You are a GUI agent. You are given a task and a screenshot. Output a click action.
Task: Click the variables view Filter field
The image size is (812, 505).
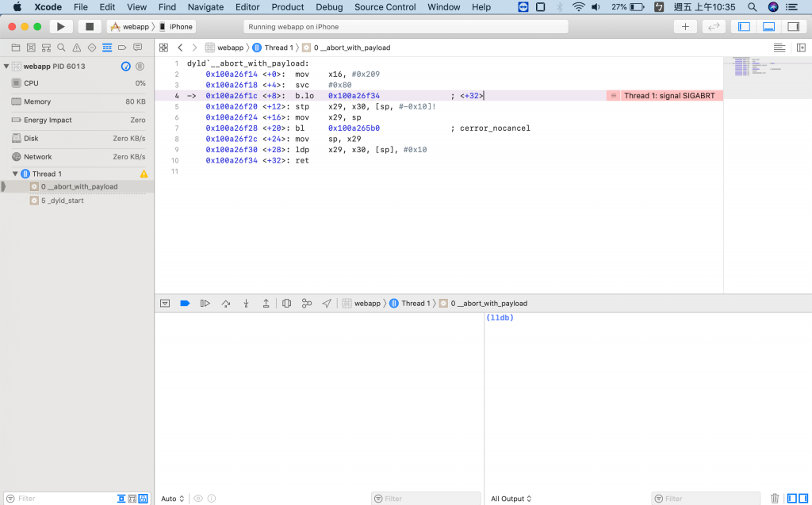coord(426,499)
